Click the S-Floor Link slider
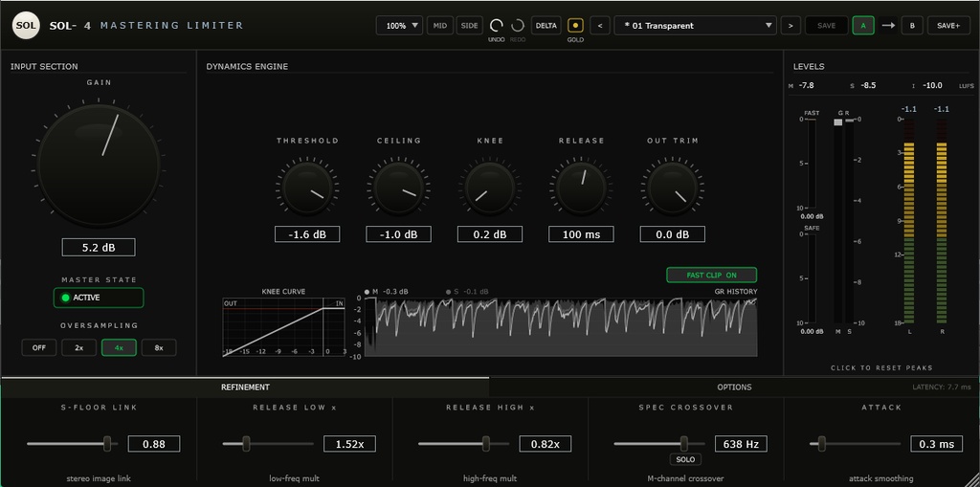The width and height of the screenshot is (980, 487). tap(73, 444)
